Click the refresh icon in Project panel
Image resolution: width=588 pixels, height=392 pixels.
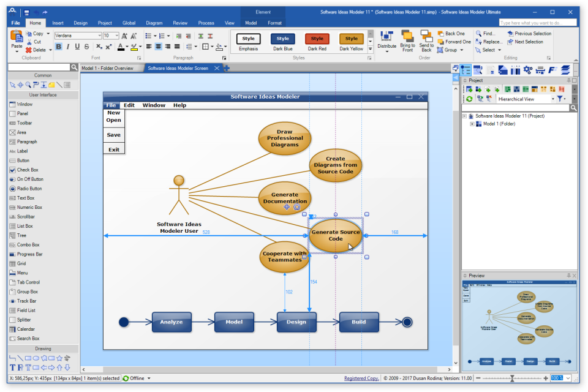[469, 99]
